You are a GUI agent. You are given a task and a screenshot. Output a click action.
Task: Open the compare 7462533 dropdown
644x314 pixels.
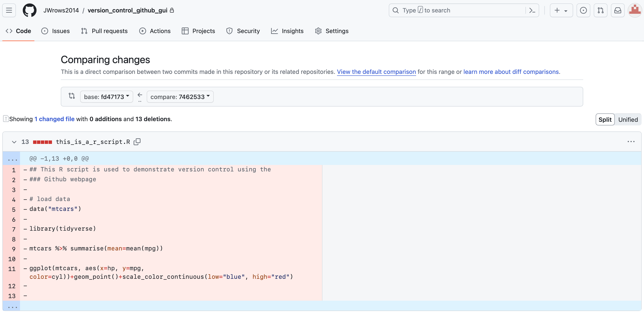[x=180, y=96]
